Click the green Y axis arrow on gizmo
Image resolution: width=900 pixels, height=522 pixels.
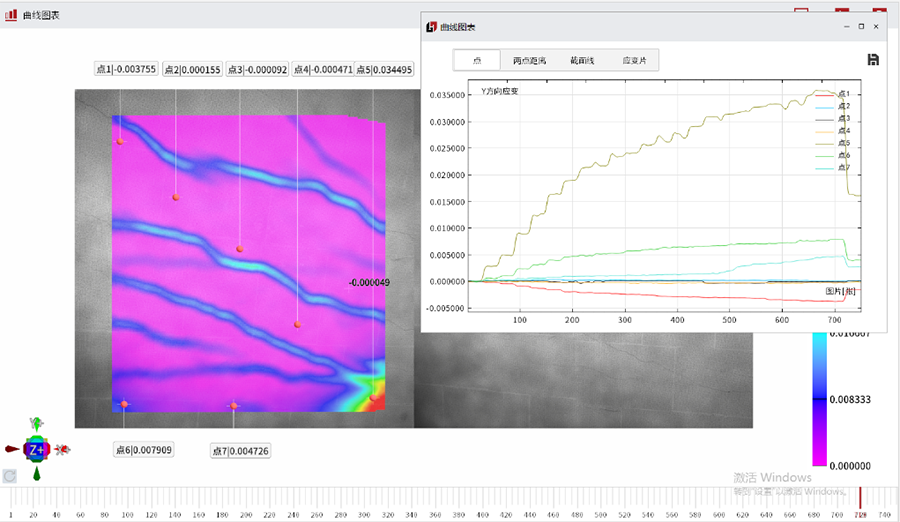36,424
